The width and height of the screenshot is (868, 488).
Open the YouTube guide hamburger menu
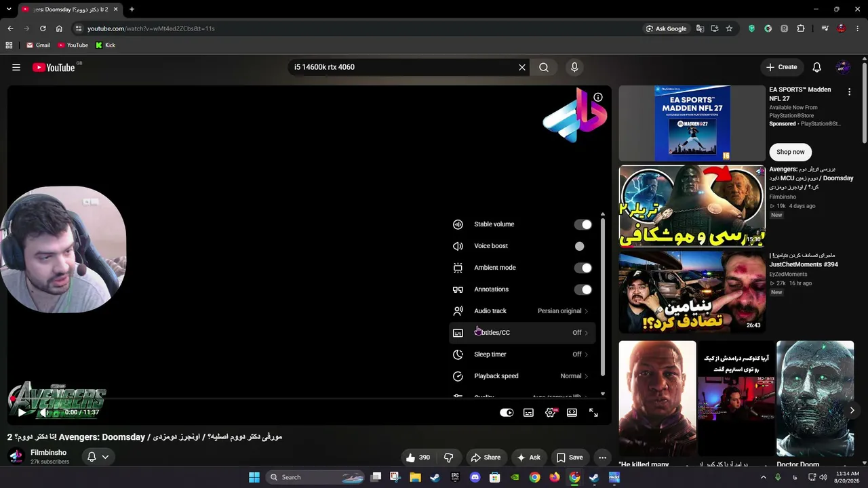pos(16,67)
